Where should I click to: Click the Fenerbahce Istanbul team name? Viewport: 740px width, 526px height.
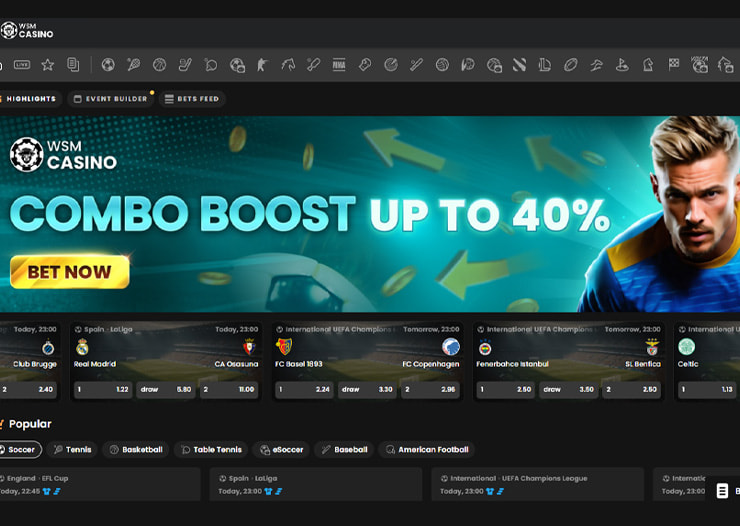point(513,364)
